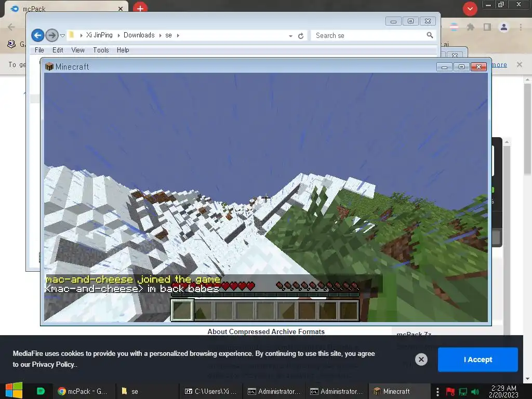This screenshot has width=532, height=399.
Task: Click the Windows Start button
Action: coord(14,391)
